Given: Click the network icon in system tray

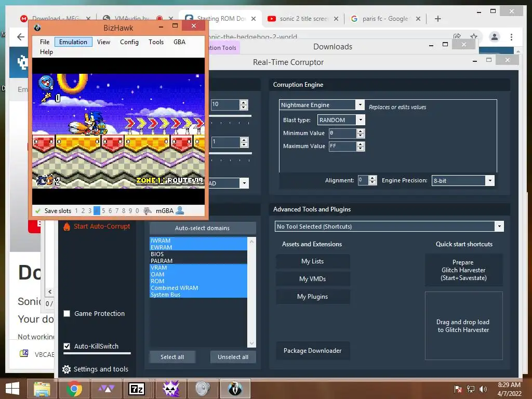Looking at the screenshot, I should (x=471, y=389).
